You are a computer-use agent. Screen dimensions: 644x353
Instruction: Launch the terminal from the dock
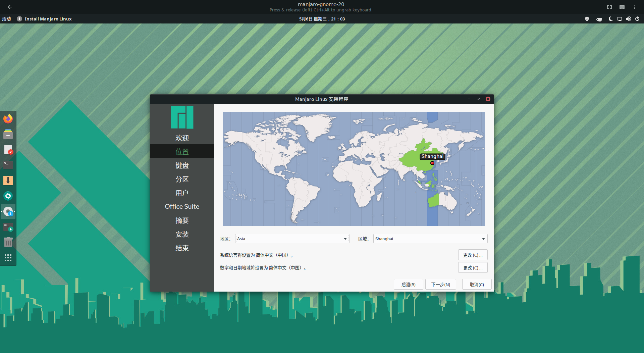8,165
